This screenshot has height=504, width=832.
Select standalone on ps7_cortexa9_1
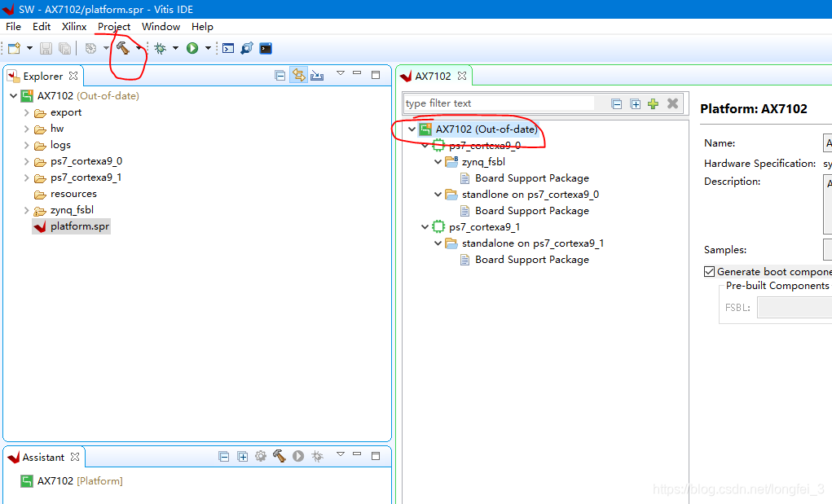533,243
